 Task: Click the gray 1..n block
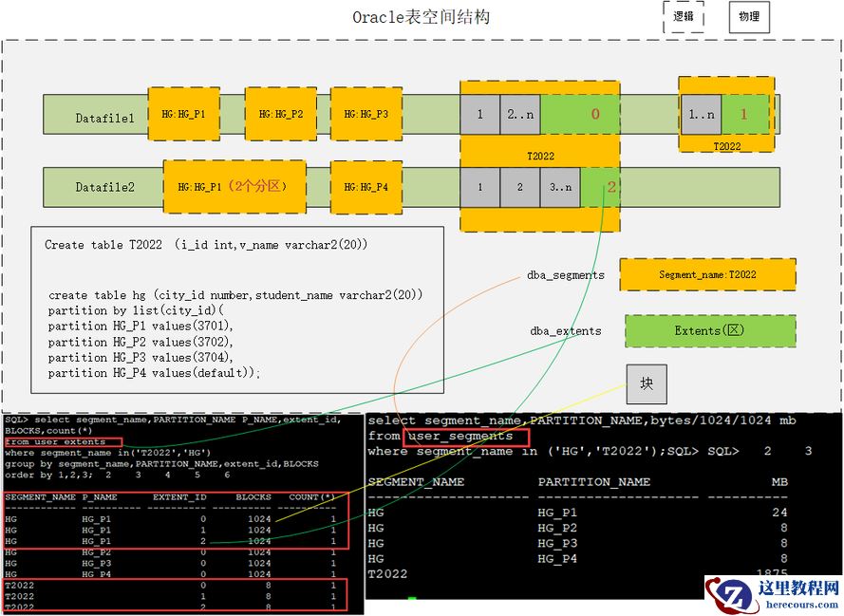click(702, 115)
